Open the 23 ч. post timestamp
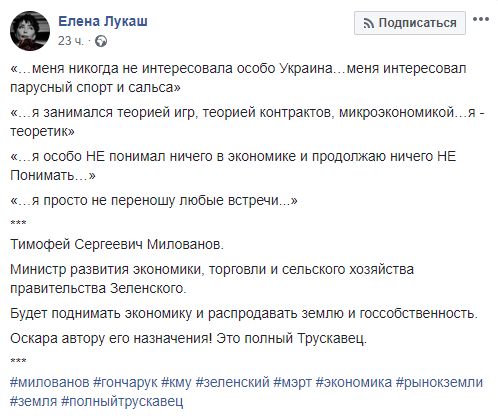 70,41
